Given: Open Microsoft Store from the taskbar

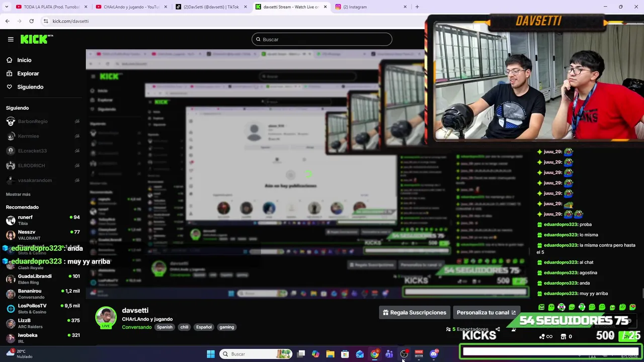Looking at the screenshot, I should 345,354.
